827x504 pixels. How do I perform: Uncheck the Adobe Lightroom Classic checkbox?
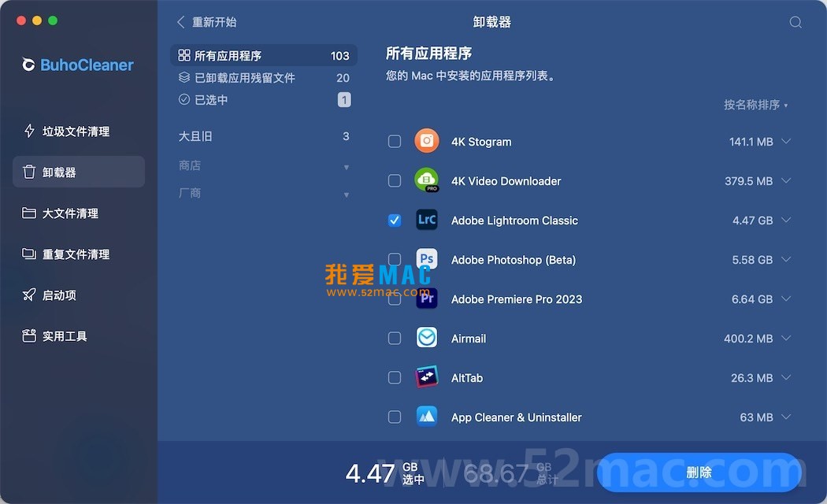click(395, 220)
